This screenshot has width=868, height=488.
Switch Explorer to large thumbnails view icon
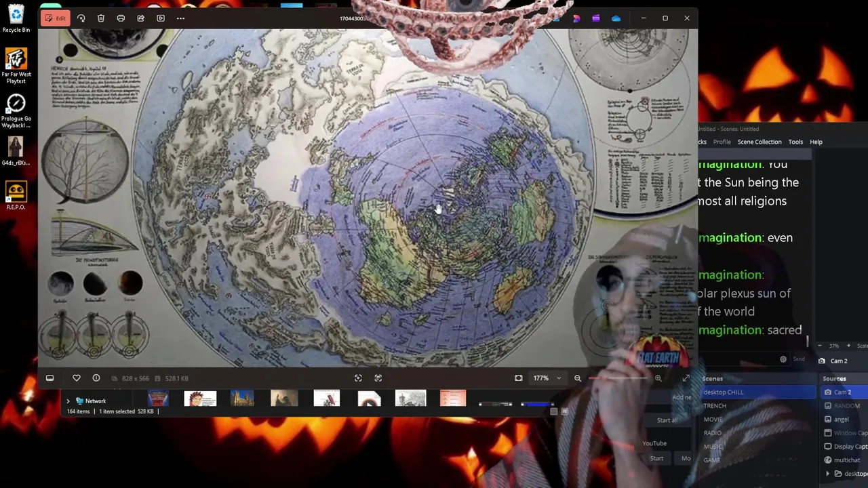(564, 411)
